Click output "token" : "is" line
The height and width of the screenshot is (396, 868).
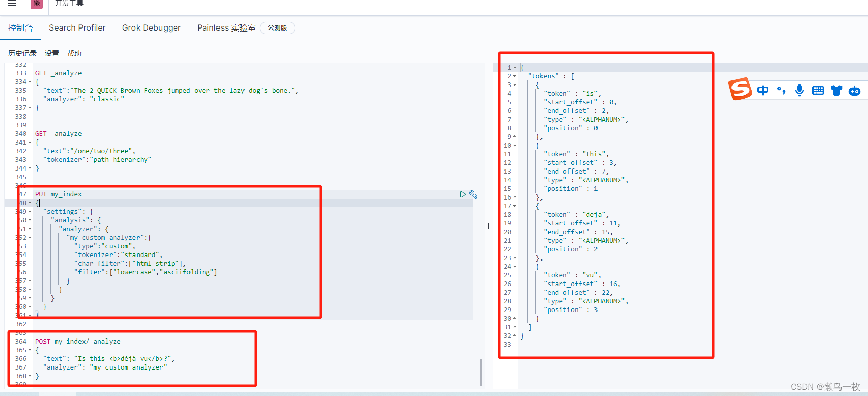click(x=573, y=94)
